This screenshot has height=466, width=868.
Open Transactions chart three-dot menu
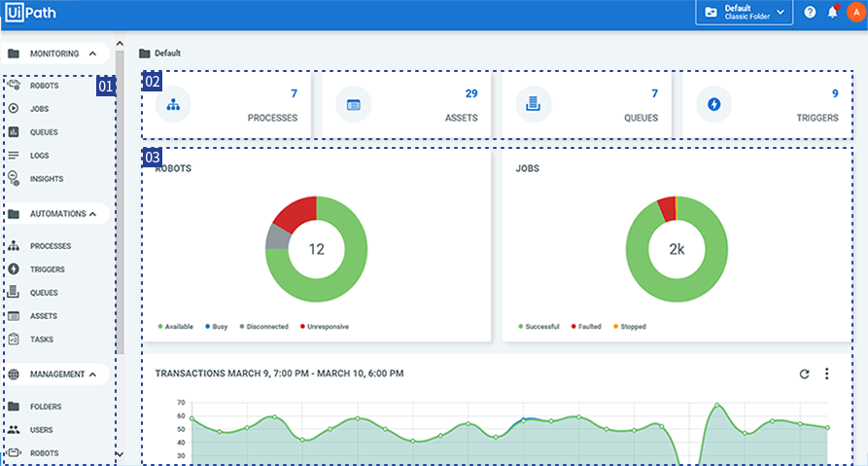(x=826, y=374)
